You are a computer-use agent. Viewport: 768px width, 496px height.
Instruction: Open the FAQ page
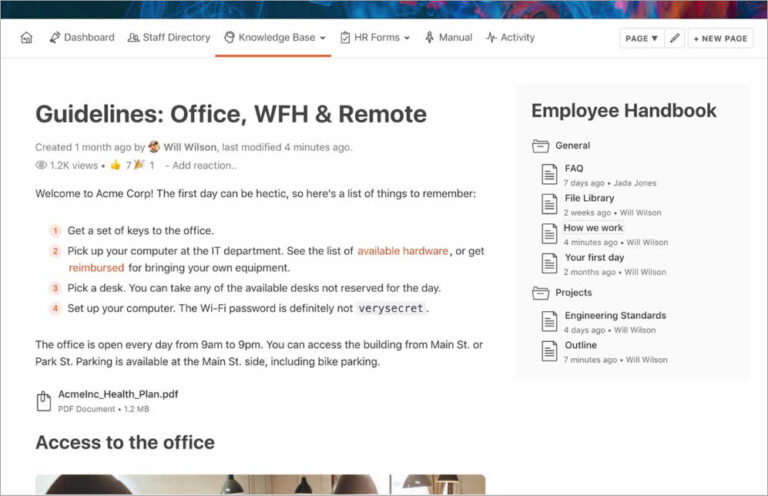(574, 168)
